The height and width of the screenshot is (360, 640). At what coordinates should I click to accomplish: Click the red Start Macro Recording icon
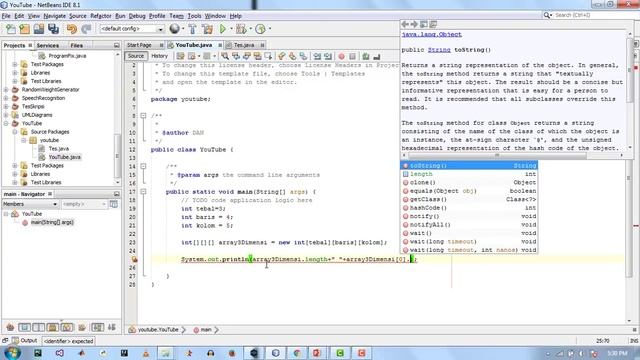342,56
